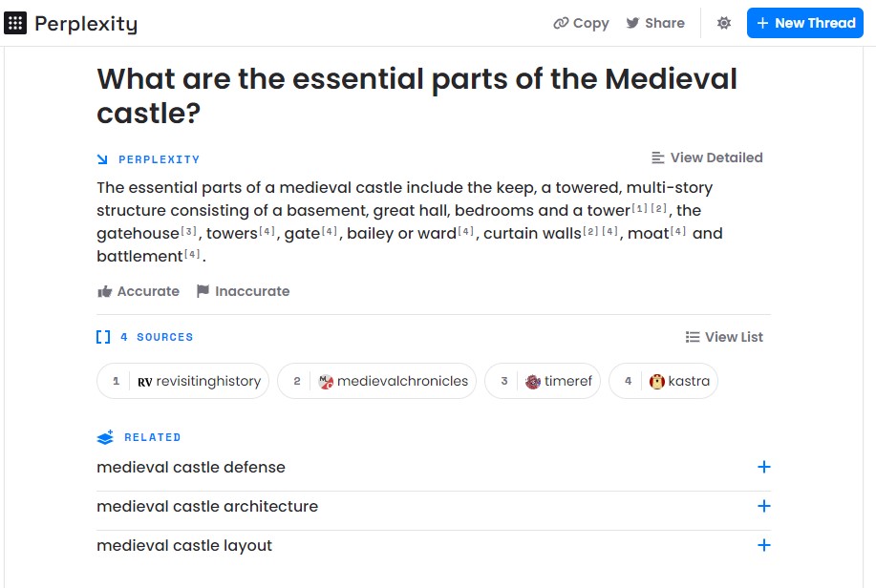Flag the answer as Inaccurate
Screen dimensions: 876x588
click(243, 291)
